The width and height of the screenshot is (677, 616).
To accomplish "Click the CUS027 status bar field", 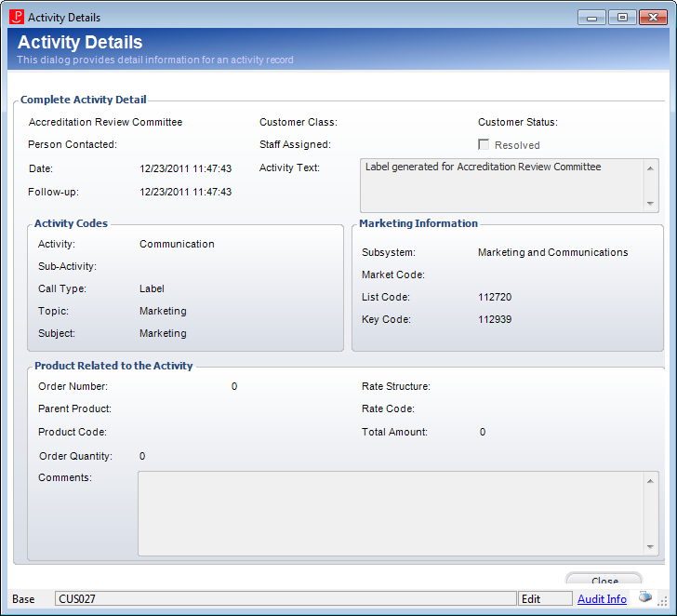I will tap(285, 598).
